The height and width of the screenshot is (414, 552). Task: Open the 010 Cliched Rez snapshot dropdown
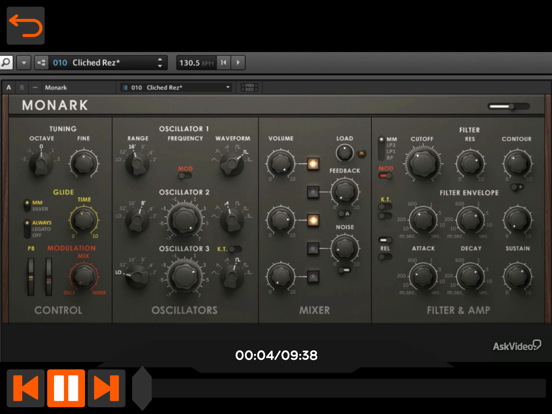pyautogui.click(x=176, y=87)
